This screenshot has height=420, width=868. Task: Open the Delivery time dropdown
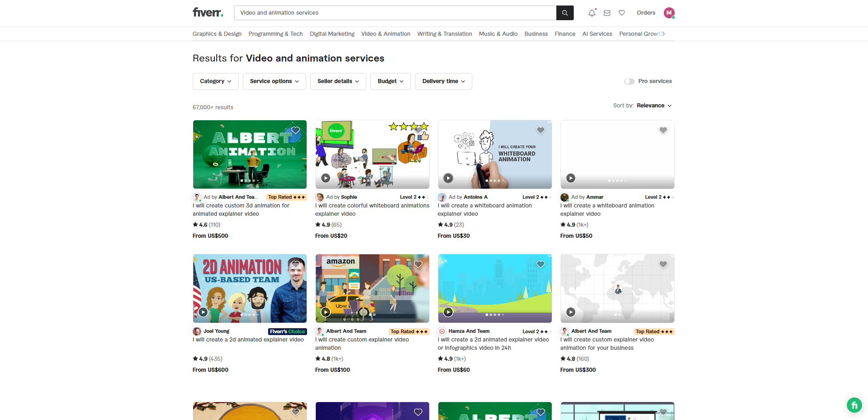point(443,81)
